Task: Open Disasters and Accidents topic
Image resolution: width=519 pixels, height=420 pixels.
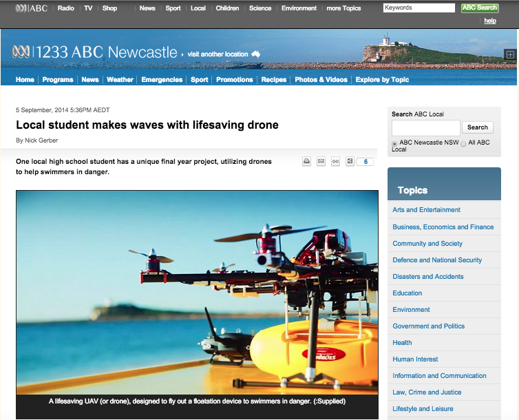Action: coord(428,277)
